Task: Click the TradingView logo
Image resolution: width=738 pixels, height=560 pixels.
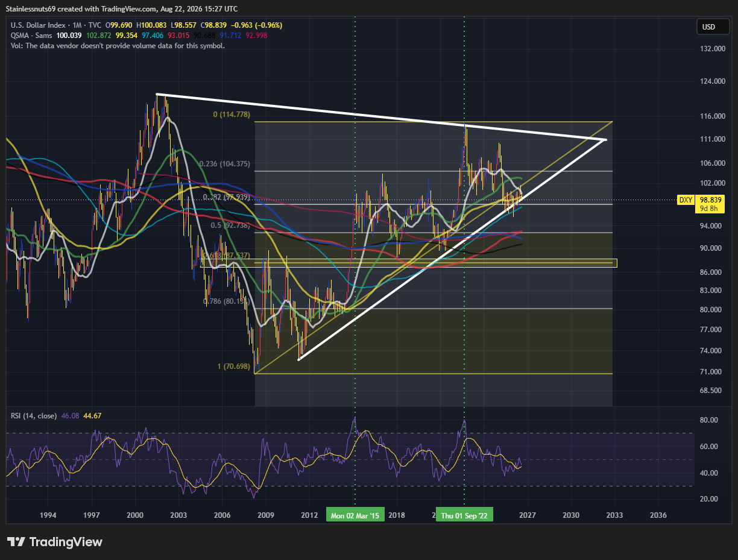Action: [54, 542]
